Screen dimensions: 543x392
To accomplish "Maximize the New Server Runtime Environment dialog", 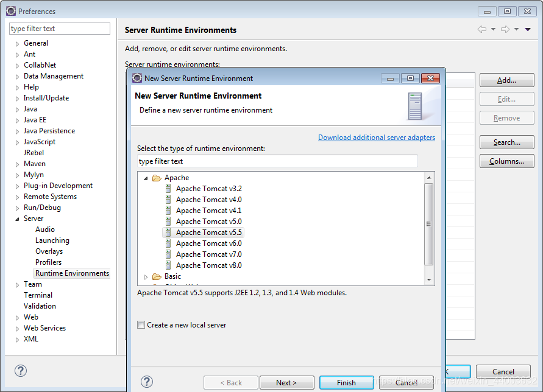I will (410, 78).
